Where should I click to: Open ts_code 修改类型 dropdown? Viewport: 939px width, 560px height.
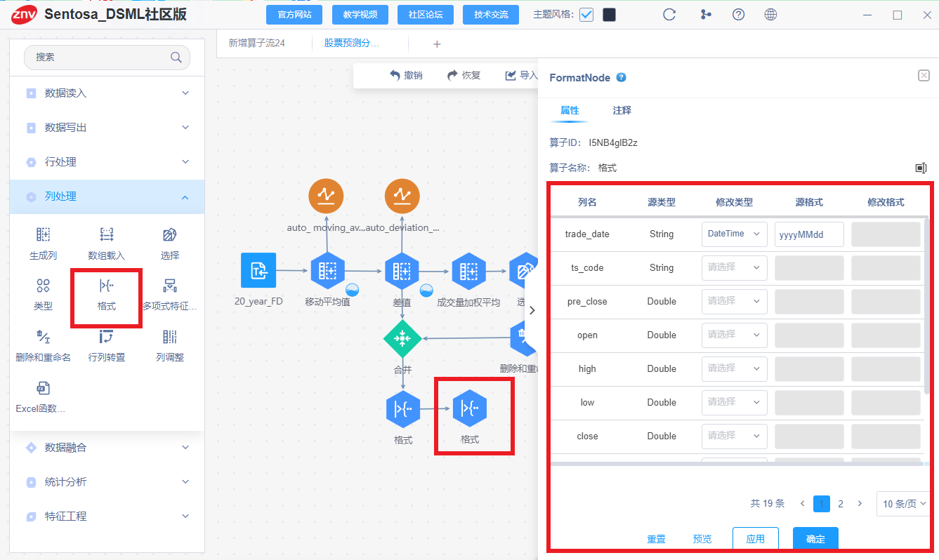pos(735,267)
